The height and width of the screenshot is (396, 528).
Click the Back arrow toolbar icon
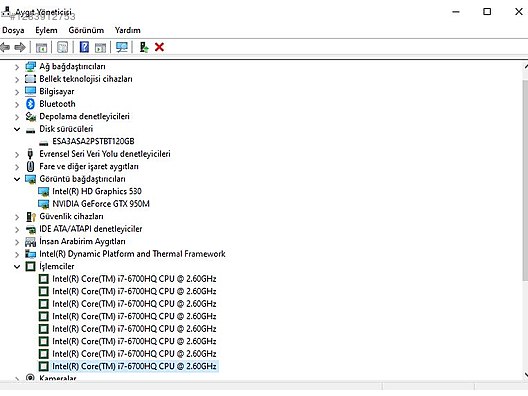tap(5, 47)
